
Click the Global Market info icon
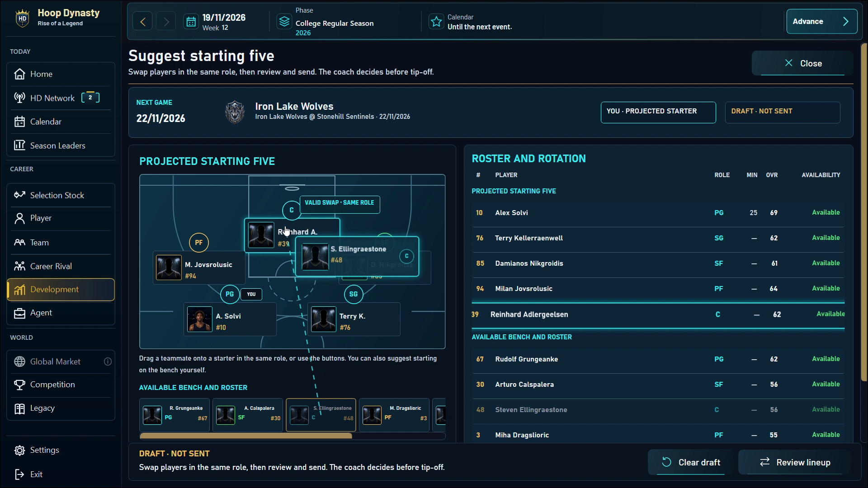tap(108, 361)
